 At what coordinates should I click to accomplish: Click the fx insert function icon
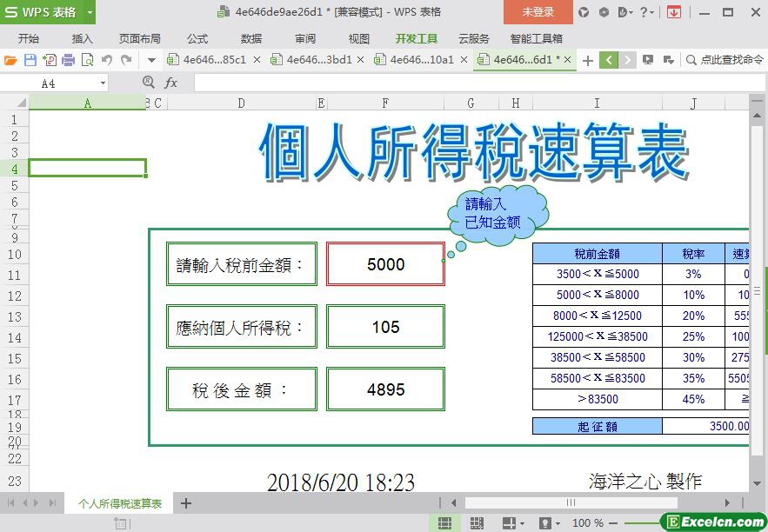click(x=171, y=83)
